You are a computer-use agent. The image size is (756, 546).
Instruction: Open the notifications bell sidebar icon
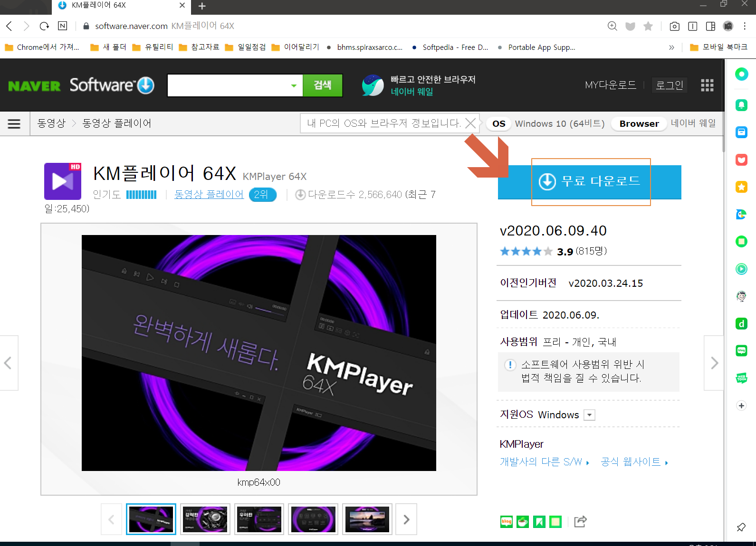(x=741, y=105)
